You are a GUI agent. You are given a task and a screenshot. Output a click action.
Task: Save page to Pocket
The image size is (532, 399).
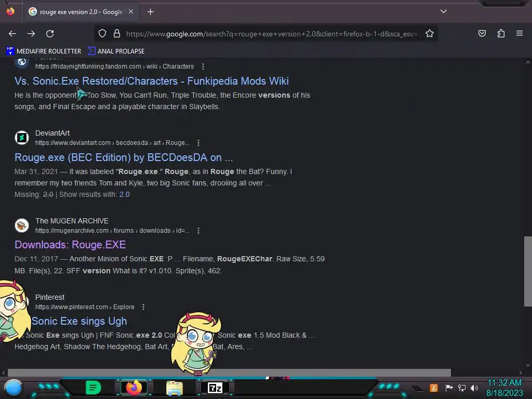482,33
